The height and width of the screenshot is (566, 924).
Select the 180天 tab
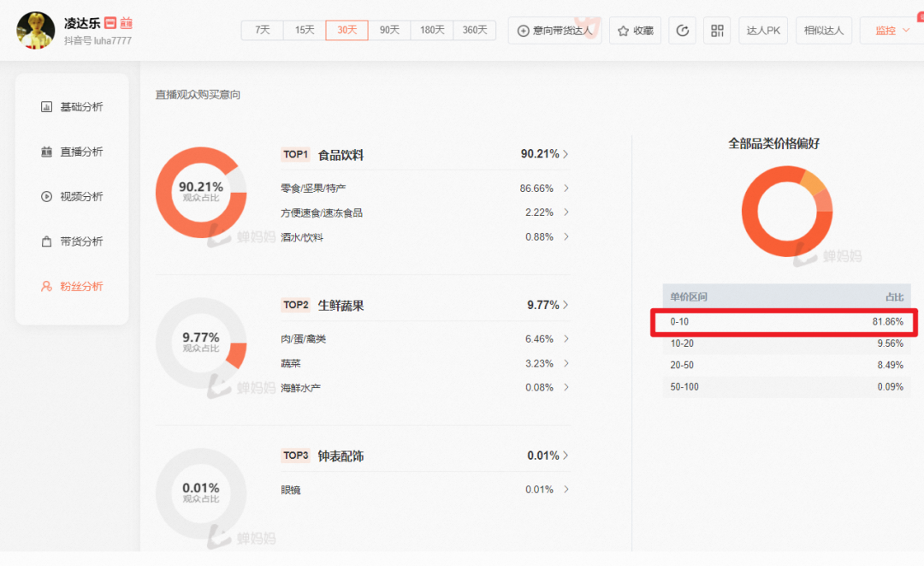click(432, 30)
